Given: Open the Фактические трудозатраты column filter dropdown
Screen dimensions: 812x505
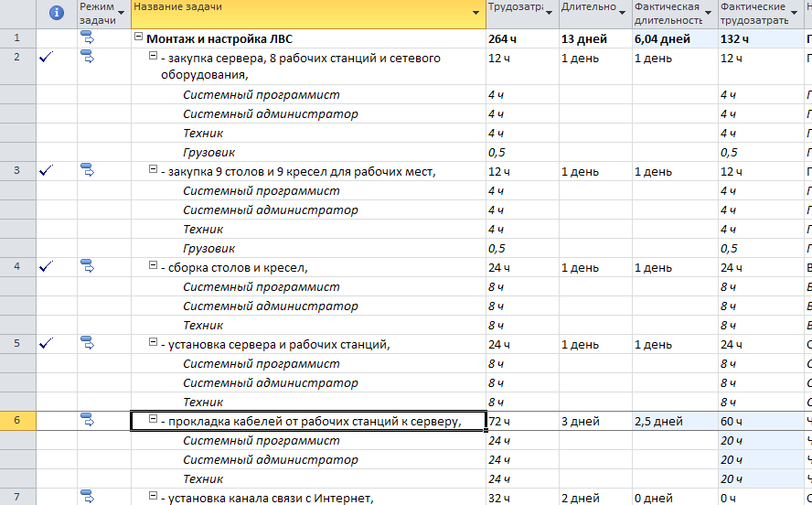Looking at the screenshot, I should point(794,13).
